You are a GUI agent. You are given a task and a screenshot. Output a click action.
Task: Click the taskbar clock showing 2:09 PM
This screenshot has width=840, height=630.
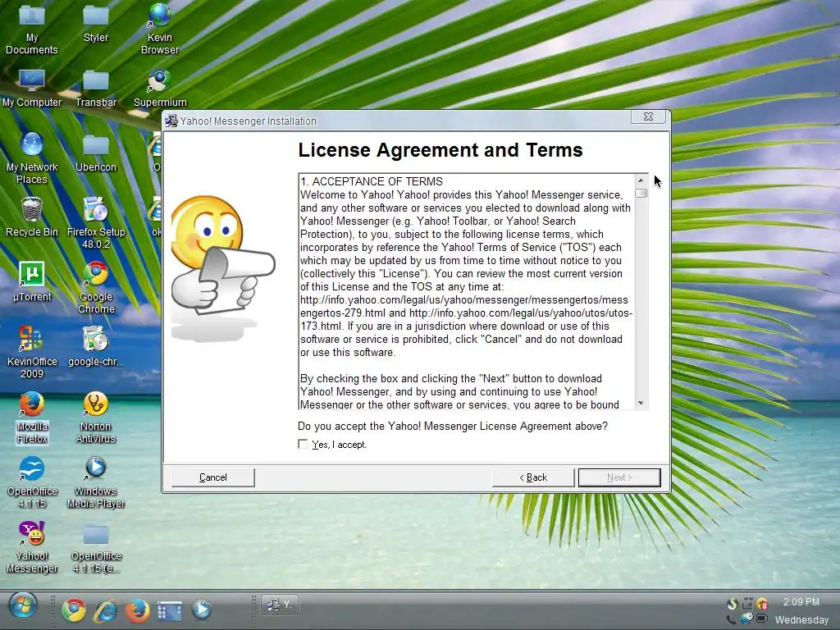(801, 601)
